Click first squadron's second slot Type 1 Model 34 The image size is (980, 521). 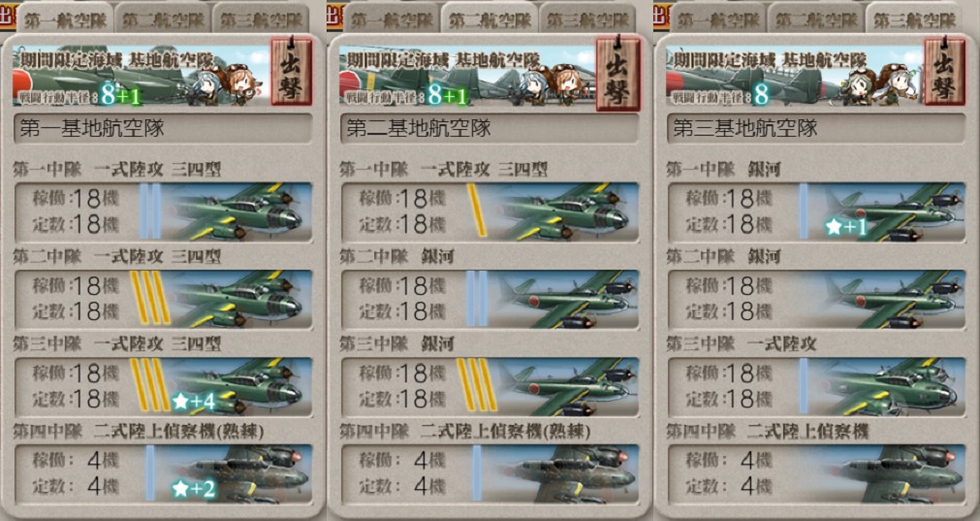163,299
